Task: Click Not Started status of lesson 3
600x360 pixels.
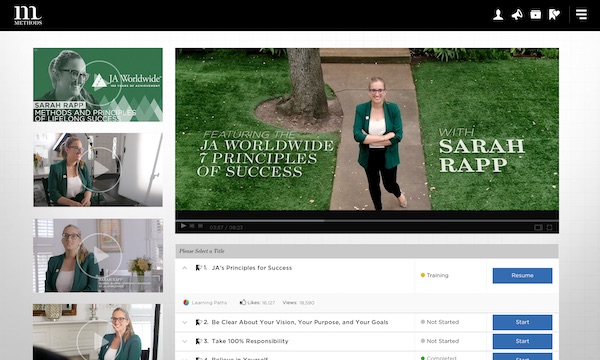Action: 443,341
